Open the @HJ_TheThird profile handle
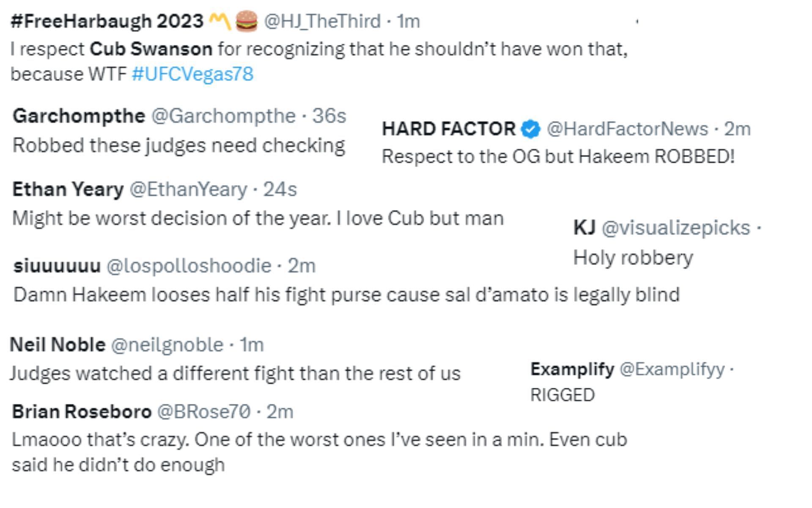Image resolution: width=812 pixels, height=508 pixels. (322, 21)
